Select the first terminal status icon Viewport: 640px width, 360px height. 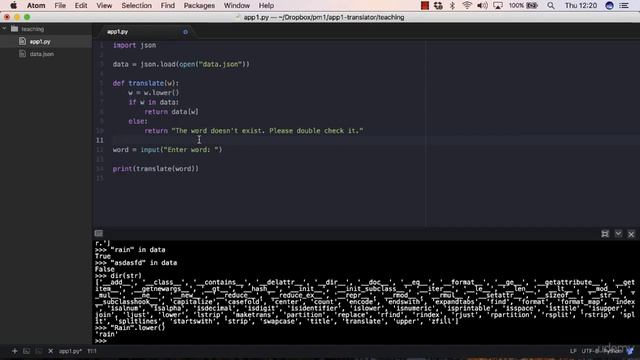(27, 351)
